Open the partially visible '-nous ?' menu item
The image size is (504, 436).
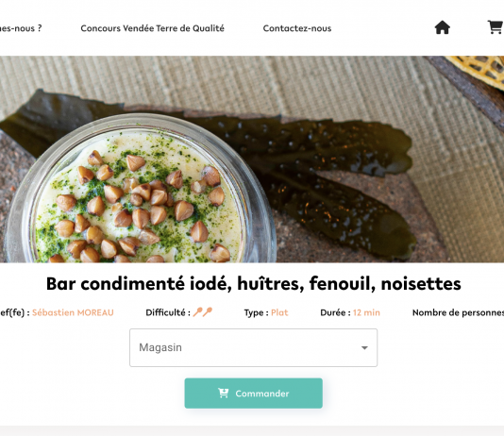pos(21,28)
